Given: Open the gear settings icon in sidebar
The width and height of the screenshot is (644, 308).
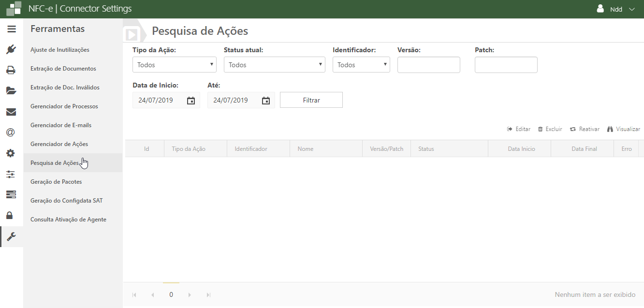Looking at the screenshot, I should [x=11, y=153].
